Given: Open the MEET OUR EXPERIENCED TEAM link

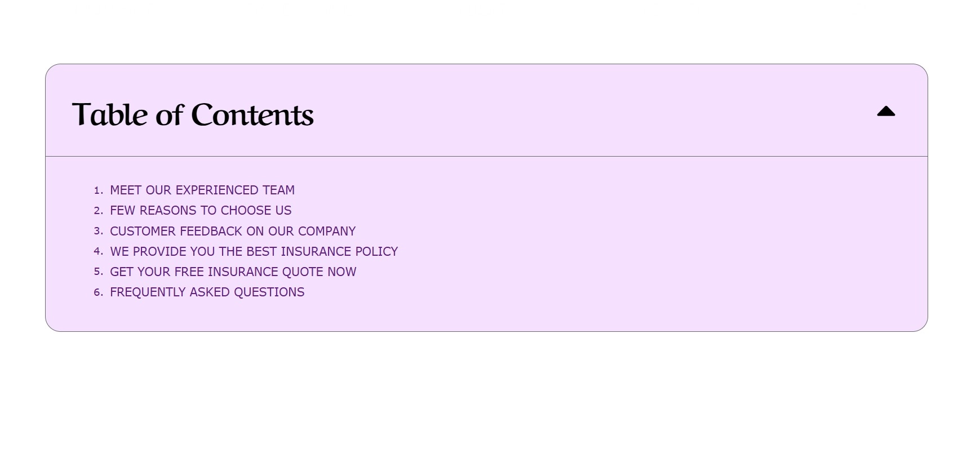Looking at the screenshot, I should click(x=202, y=190).
